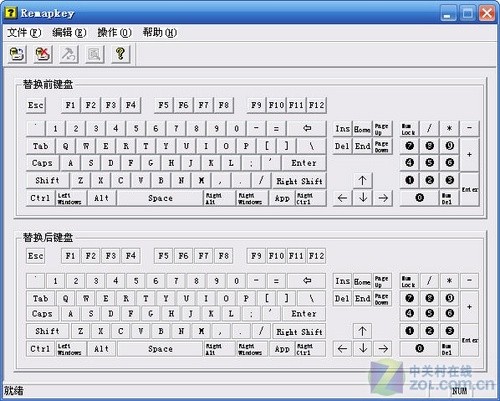
Task: Click the right arrow key in 替换前键盘
Action: [383, 198]
